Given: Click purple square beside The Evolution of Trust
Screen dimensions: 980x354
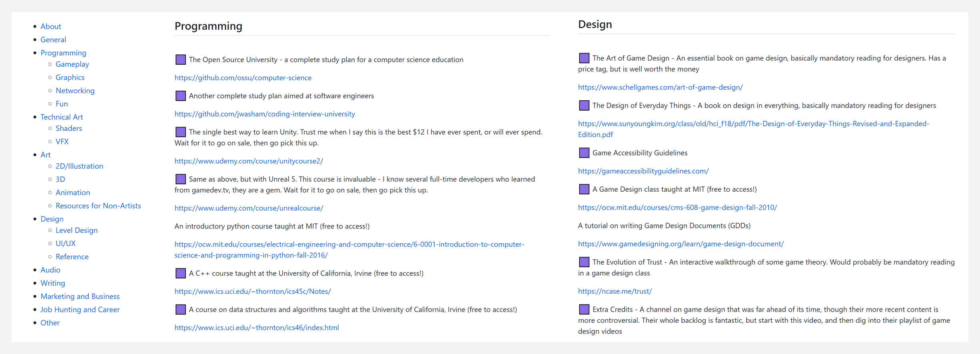Looking at the screenshot, I should coord(584,262).
